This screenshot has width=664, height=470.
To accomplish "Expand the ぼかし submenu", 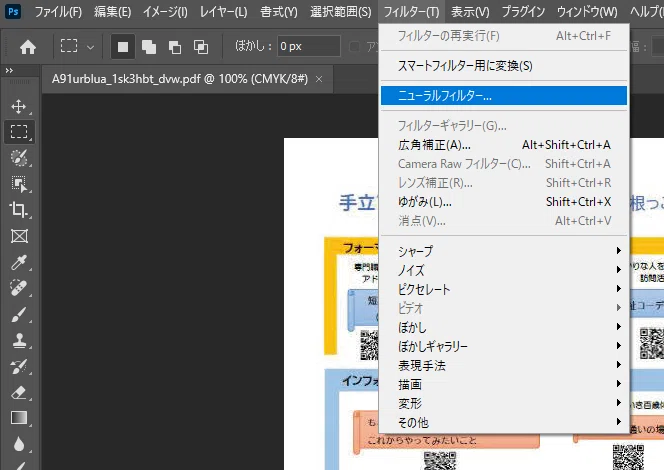I will tap(504, 327).
